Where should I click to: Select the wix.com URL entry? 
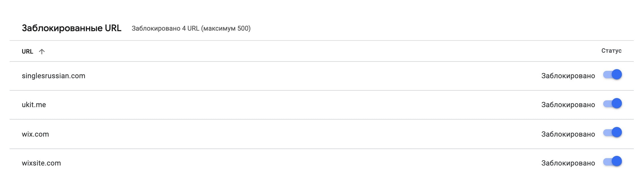(35, 134)
